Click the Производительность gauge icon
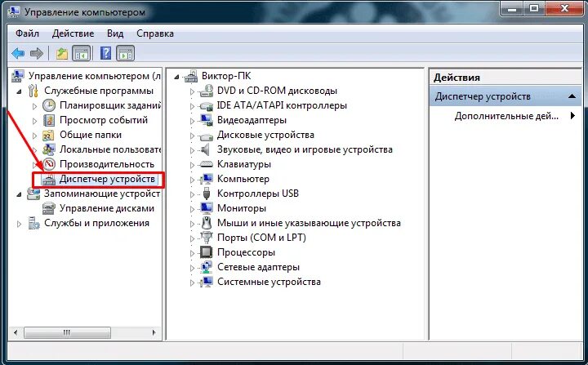 49,164
